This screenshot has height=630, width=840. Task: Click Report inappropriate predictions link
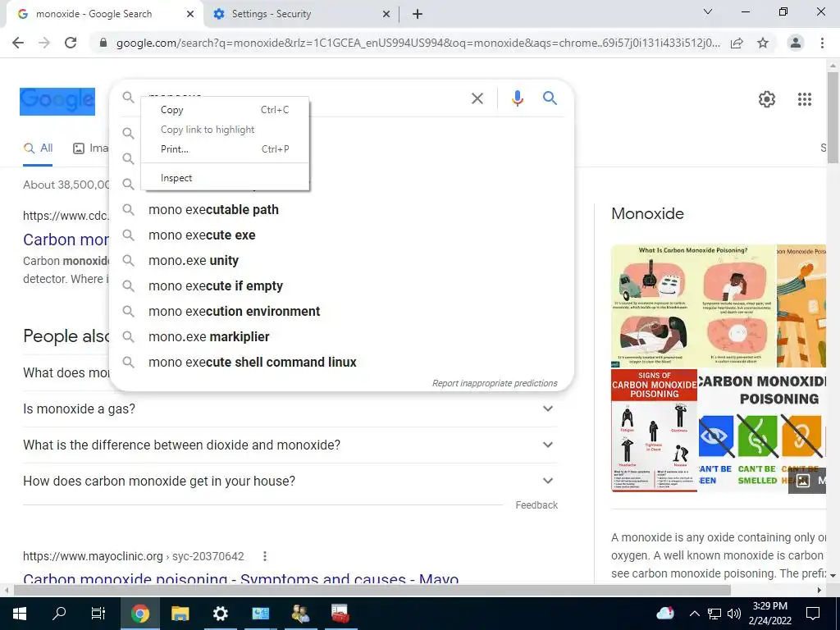point(495,384)
